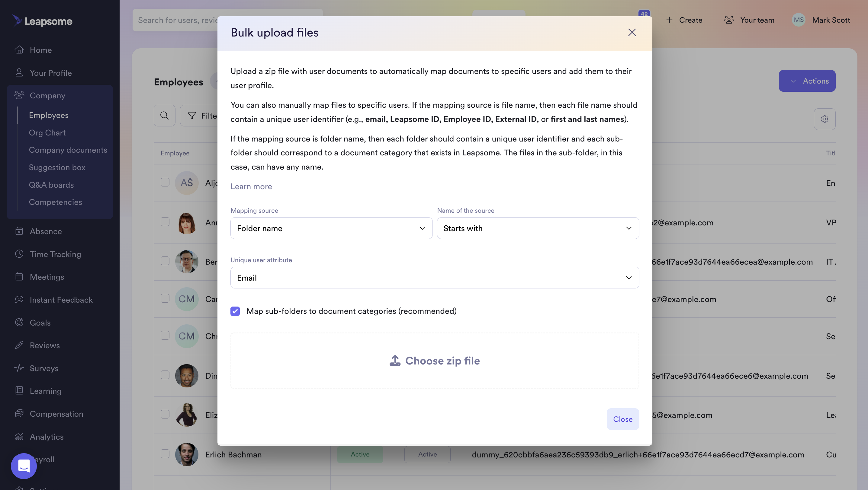Open Competencies submenu item
Screen dimensions: 868x490
point(55,202)
